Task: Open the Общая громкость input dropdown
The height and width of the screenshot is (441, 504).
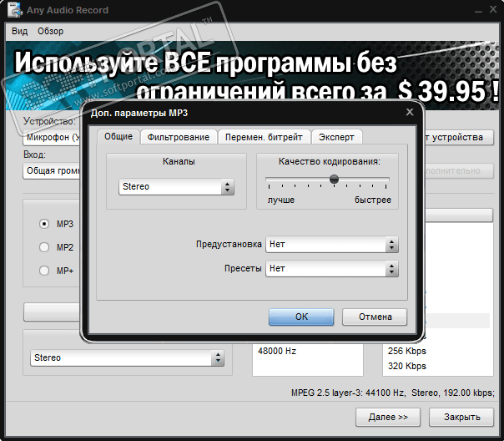Action: tap(53, 170)
